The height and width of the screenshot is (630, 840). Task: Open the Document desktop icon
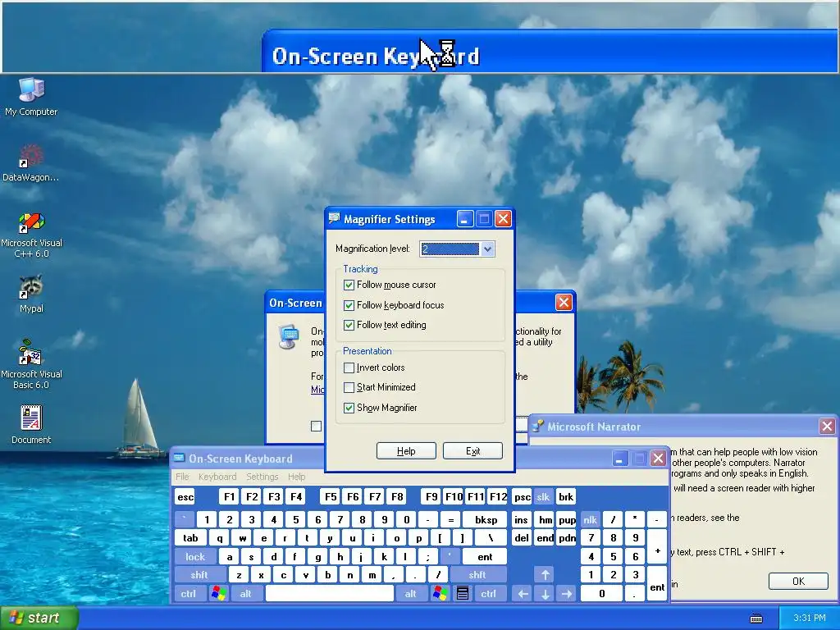click(x=31, y=425)
